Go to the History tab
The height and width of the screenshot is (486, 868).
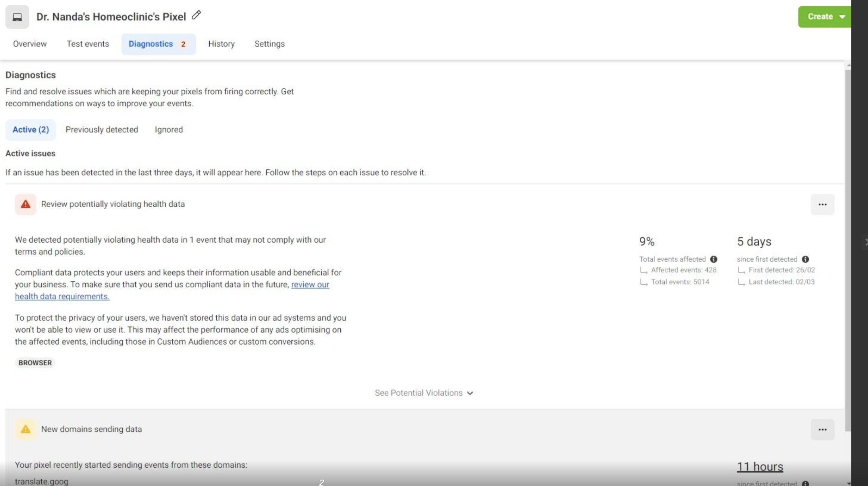tap(221, 44)
